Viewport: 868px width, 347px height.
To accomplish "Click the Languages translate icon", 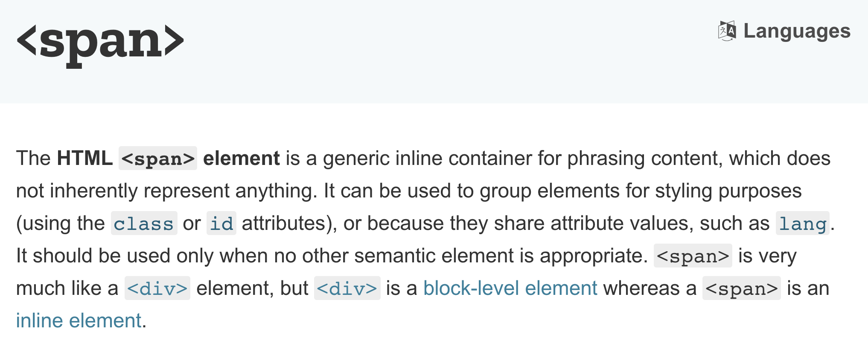I will [x=727, y=31].
